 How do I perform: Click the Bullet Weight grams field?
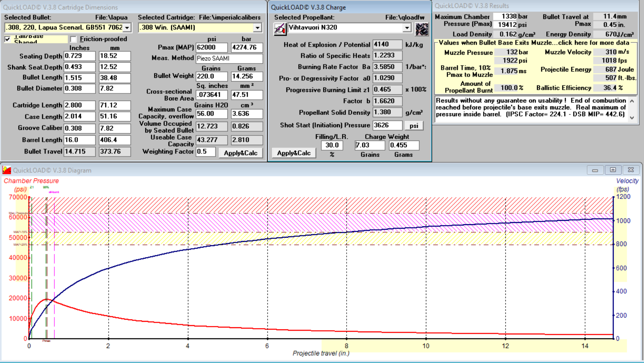247,77
